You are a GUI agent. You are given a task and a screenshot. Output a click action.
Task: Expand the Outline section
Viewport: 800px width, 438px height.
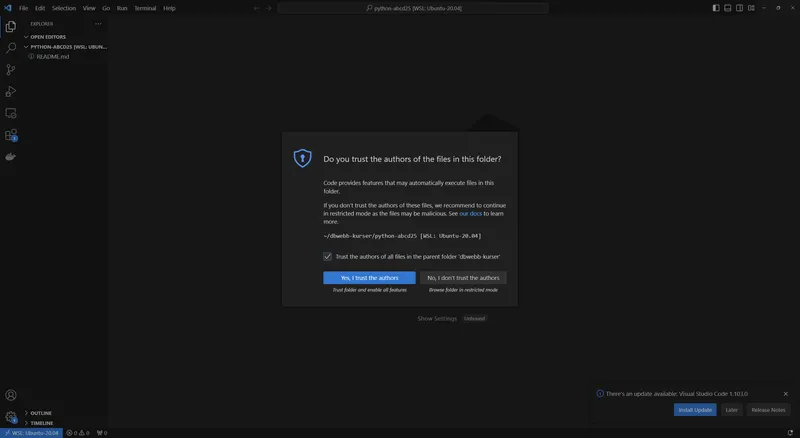click(x=38, y=413)
